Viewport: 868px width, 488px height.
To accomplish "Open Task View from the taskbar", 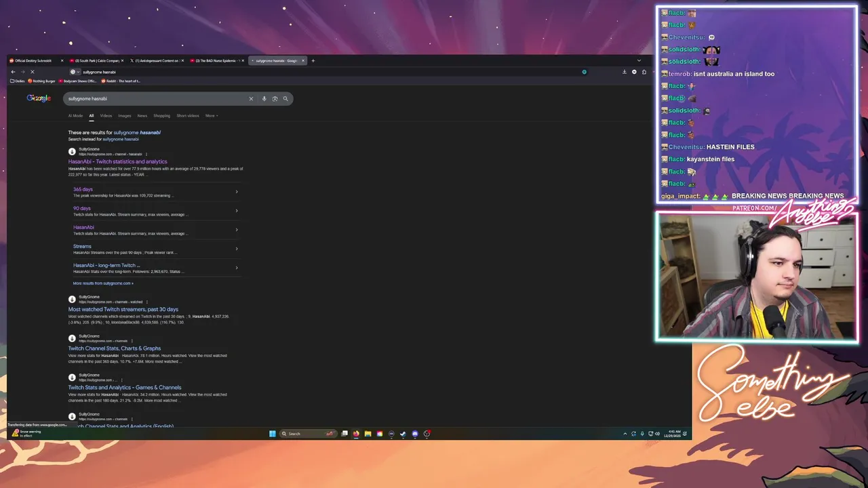I will pyautogui.click(x=344, y=434).
